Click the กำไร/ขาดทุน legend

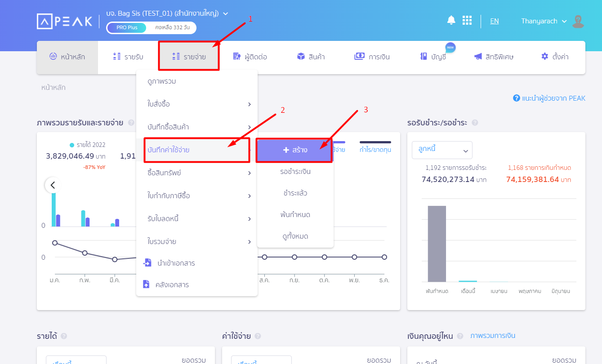pos(375,146)
